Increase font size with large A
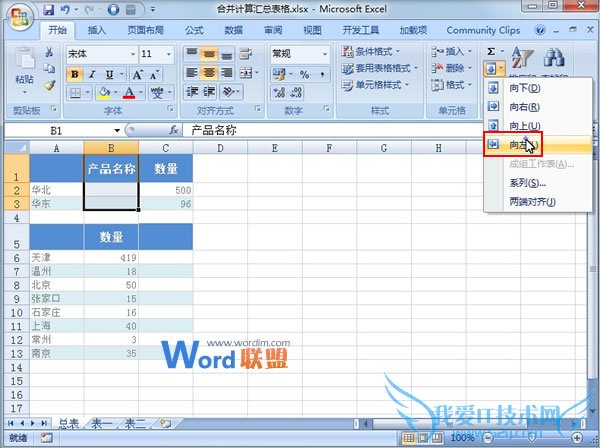Viewport: 600px width, 448px height. pos(137,74)
